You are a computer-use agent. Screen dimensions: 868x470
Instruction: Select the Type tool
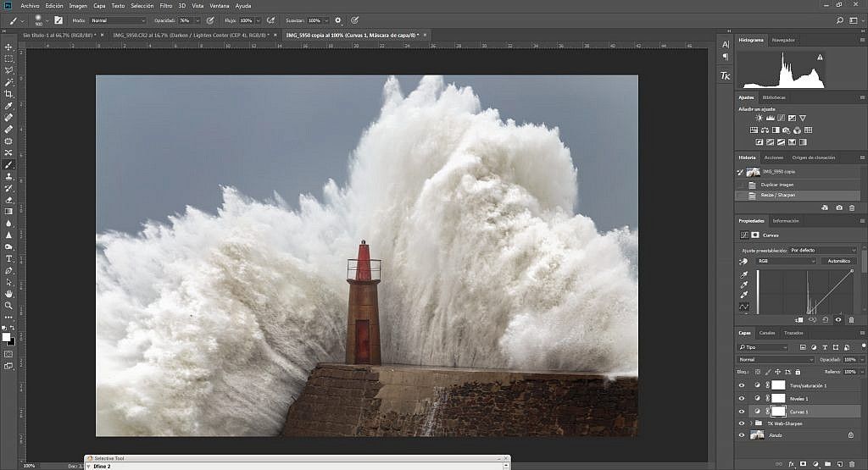[x=8, y=259]
